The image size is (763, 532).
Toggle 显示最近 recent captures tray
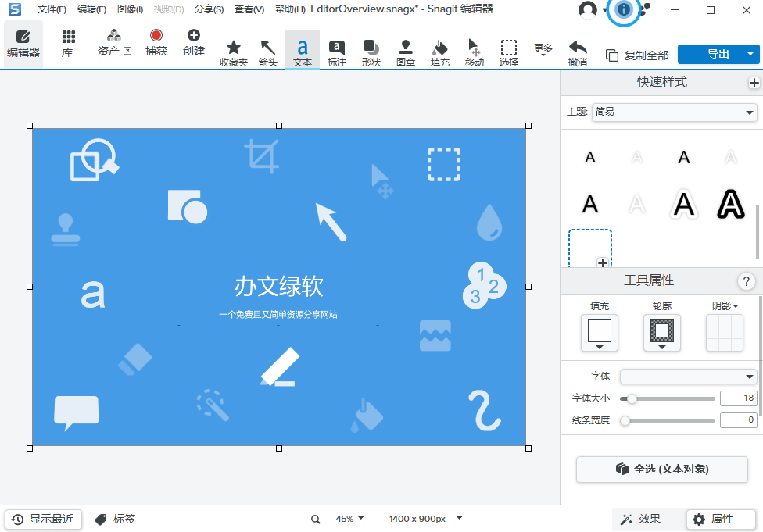[43, 520]
